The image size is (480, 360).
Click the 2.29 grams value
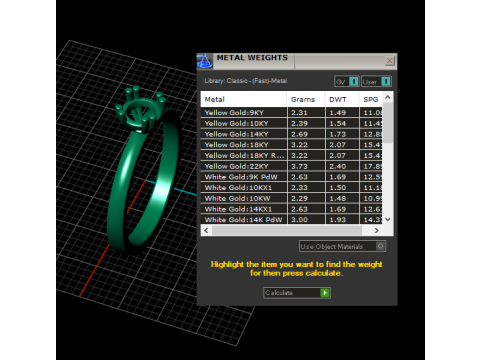click(299, 198)
